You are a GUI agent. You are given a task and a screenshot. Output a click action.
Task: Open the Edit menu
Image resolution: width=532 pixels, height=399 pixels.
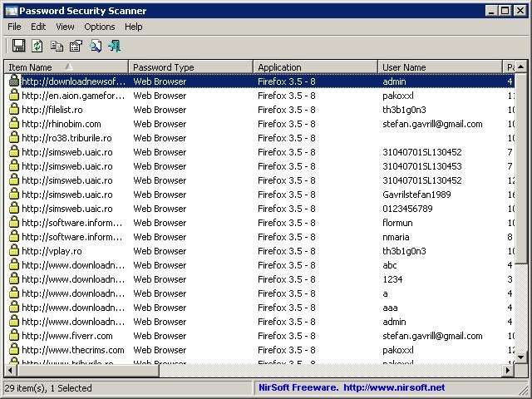pos(38,27)
